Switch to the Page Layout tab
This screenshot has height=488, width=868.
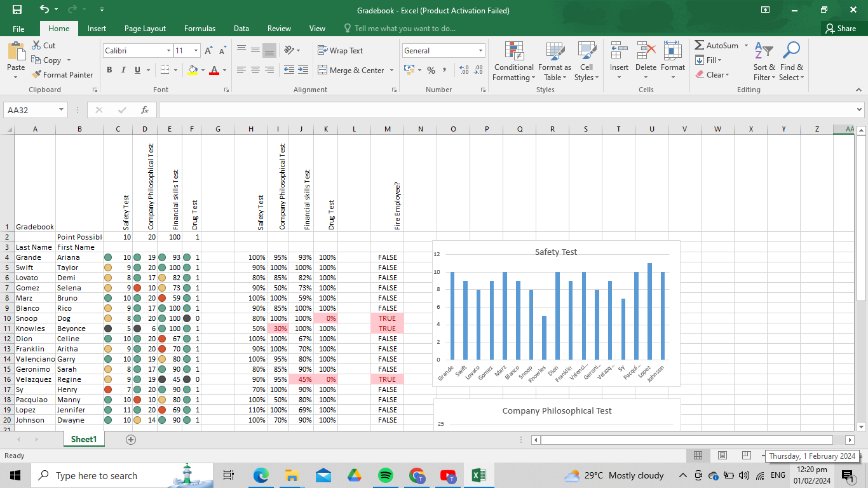tap(145, 29)
